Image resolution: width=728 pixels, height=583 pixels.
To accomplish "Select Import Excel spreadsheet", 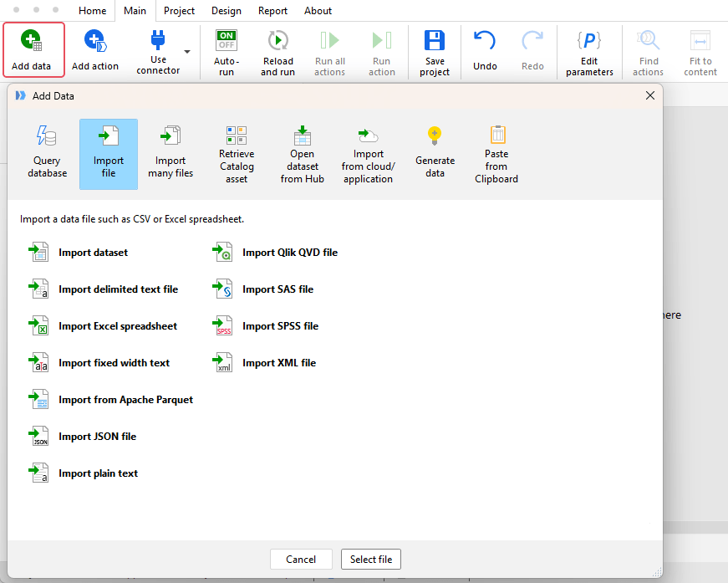I will click(x=103, y=326).
